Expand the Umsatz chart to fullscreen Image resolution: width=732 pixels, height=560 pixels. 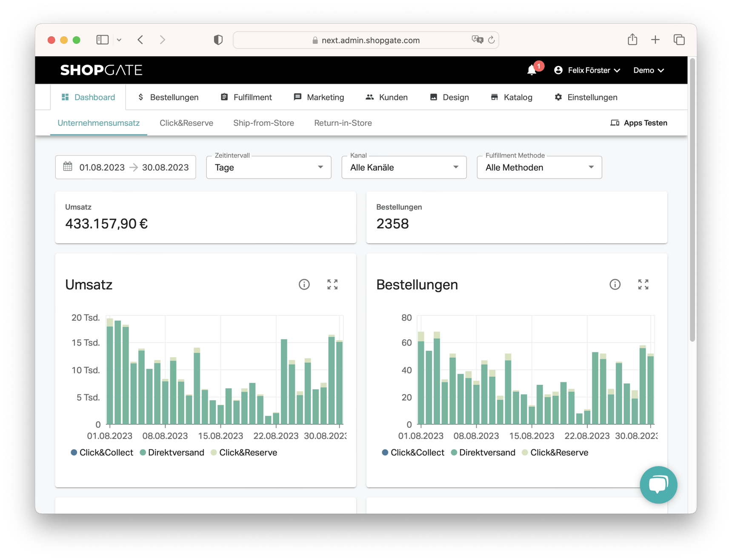(x=332, y=284)
